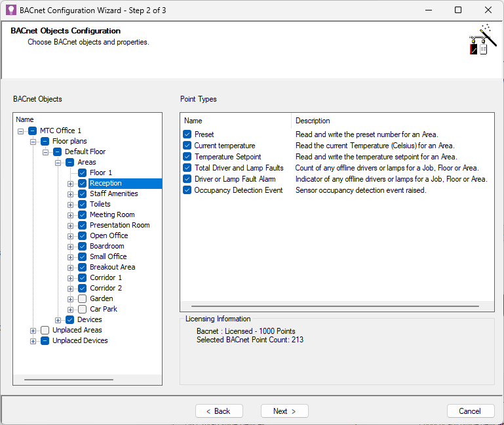This screenshot has width=504, height=425.
Task: Uncheck the Toilets area checkbox
Action: (83, 204)
